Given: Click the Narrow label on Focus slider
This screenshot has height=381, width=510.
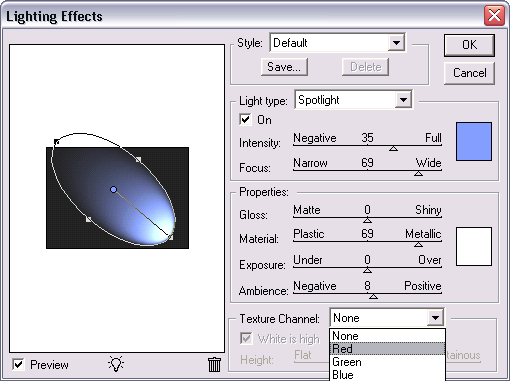Looking at the screenshot, I should (310, 163).
